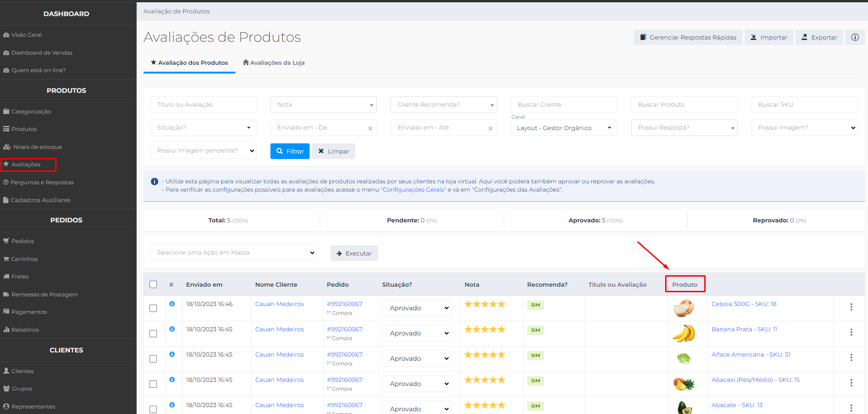The width and height of the screenshot is (868, 414).
Task: Click the lettuce product thumbnail
Action: click(x=684, y=358)
